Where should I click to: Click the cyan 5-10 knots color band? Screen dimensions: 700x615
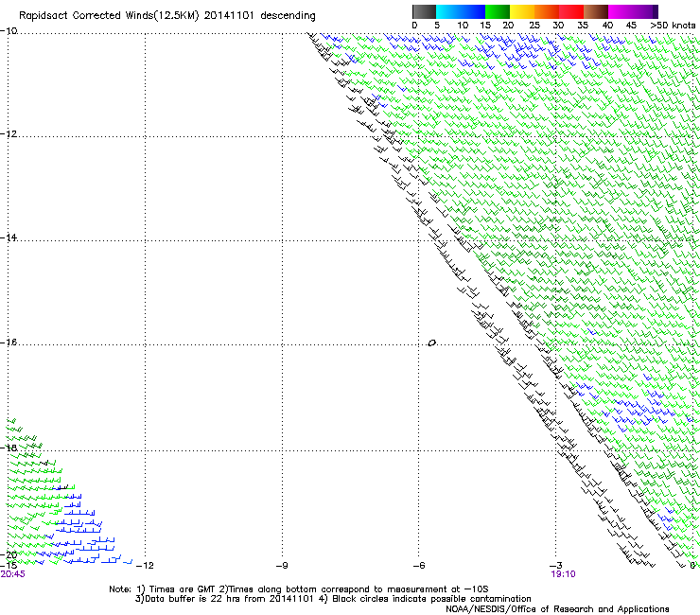tap(447, 11)
